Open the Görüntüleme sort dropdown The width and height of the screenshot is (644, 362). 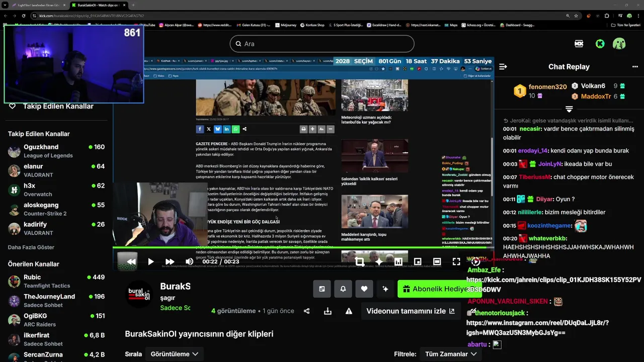[174, 354]
